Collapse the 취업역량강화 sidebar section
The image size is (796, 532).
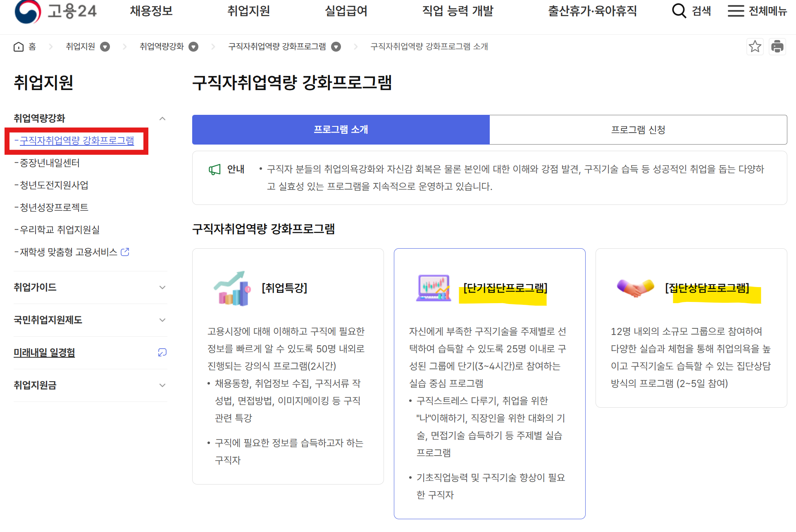162,119
